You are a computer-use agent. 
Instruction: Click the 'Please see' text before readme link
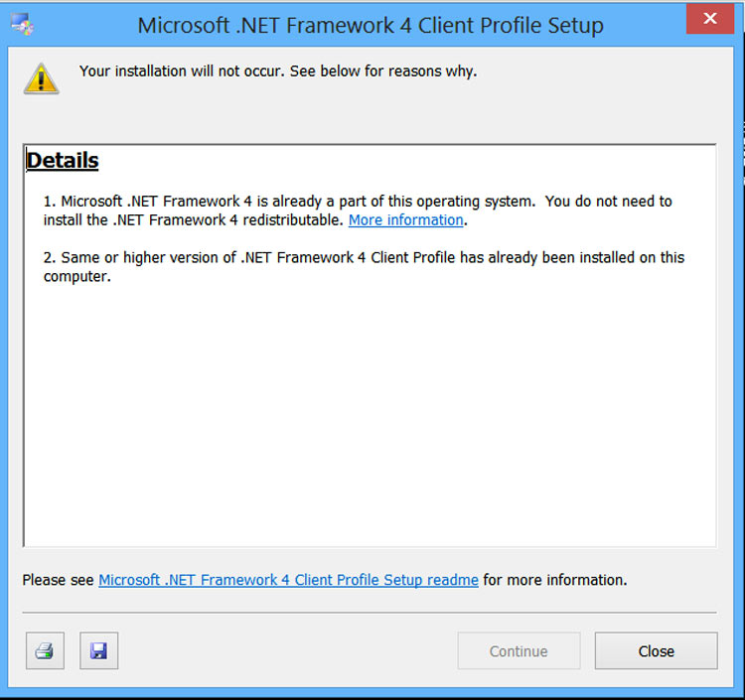coord(59,580)
